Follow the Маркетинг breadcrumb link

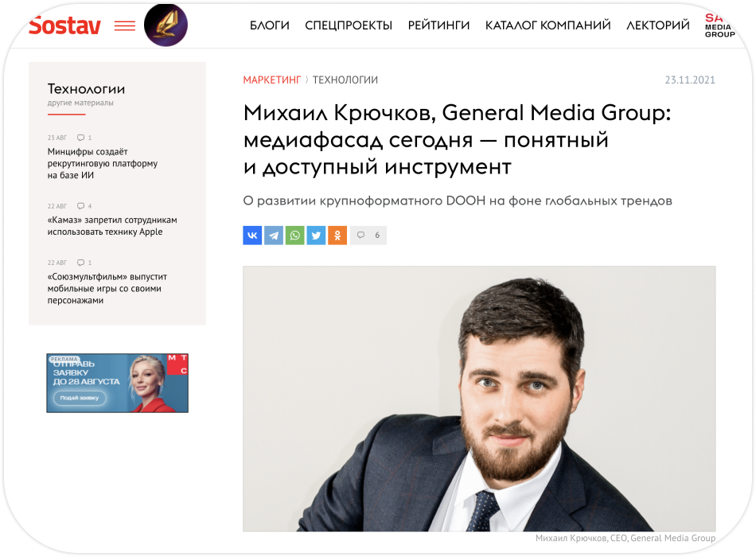point(272,80)
